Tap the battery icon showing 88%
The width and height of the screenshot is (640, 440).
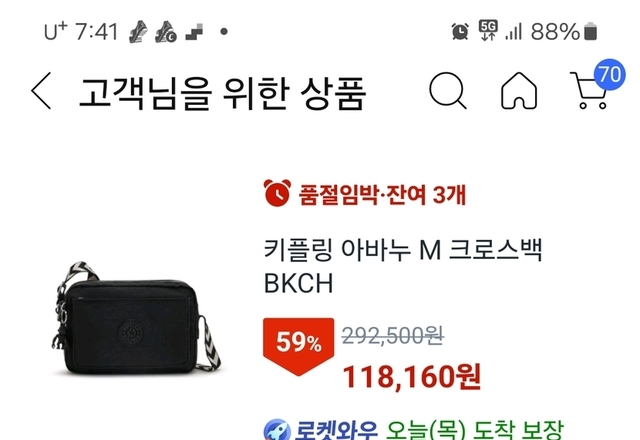point(591,31)
